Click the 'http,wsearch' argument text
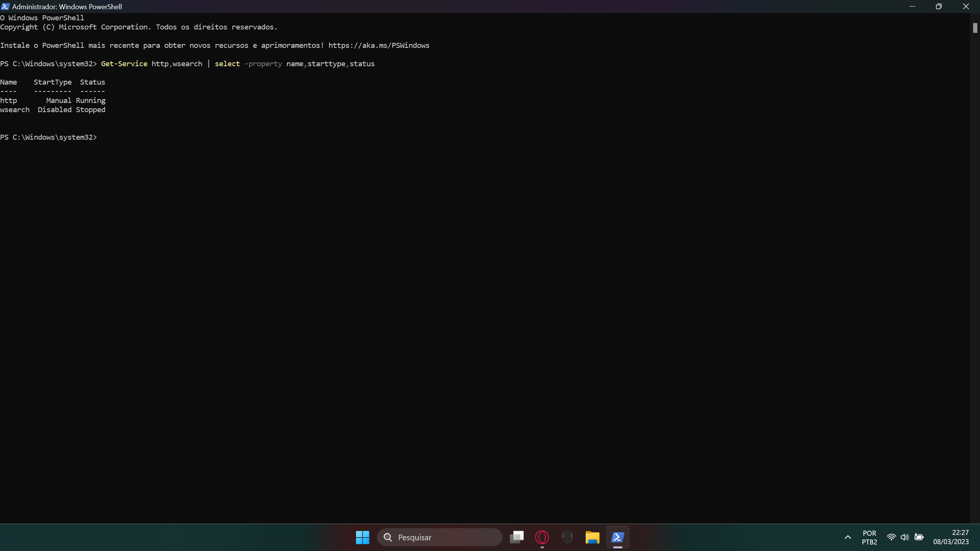The width and height of the screenshot is (980, 551). [177, 64]
